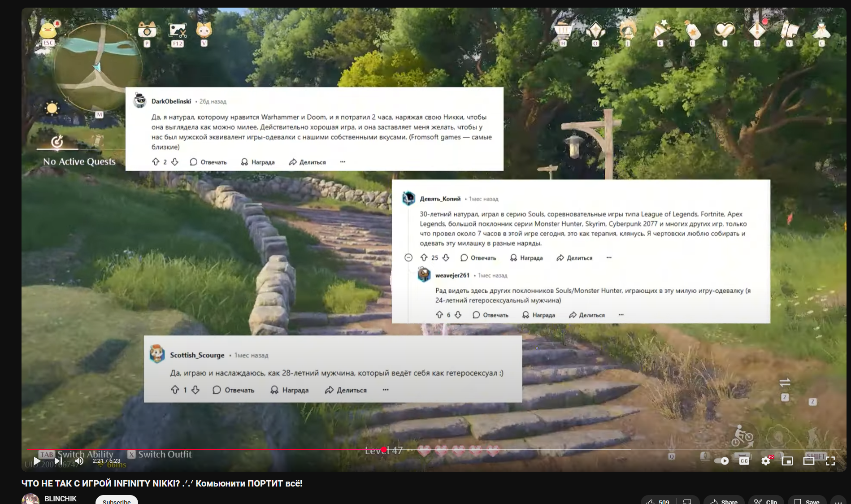Give award to DarkObelinski's comment
The height and width of the screenshot is (504, 851).
(258, 162)
